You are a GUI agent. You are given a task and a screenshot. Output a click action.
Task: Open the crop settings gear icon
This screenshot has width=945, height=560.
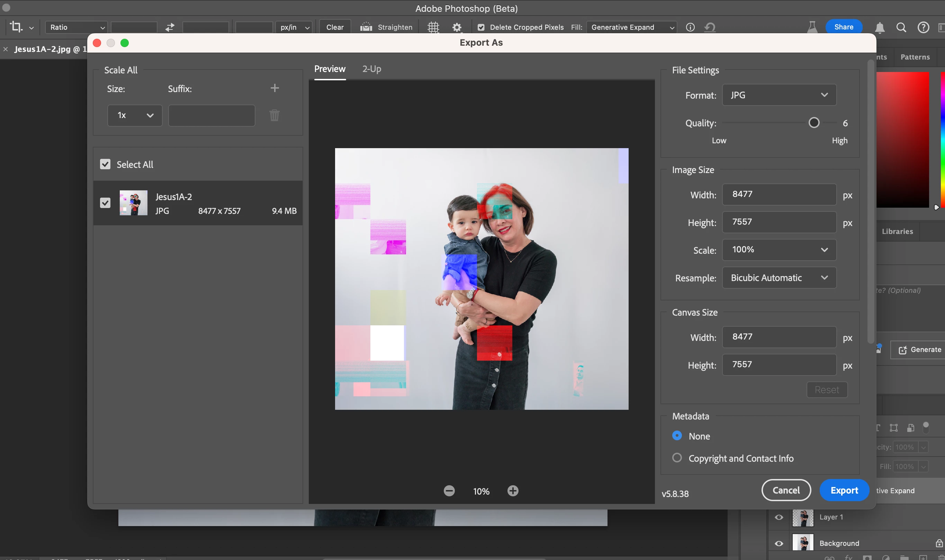click(x=457, y=27)
